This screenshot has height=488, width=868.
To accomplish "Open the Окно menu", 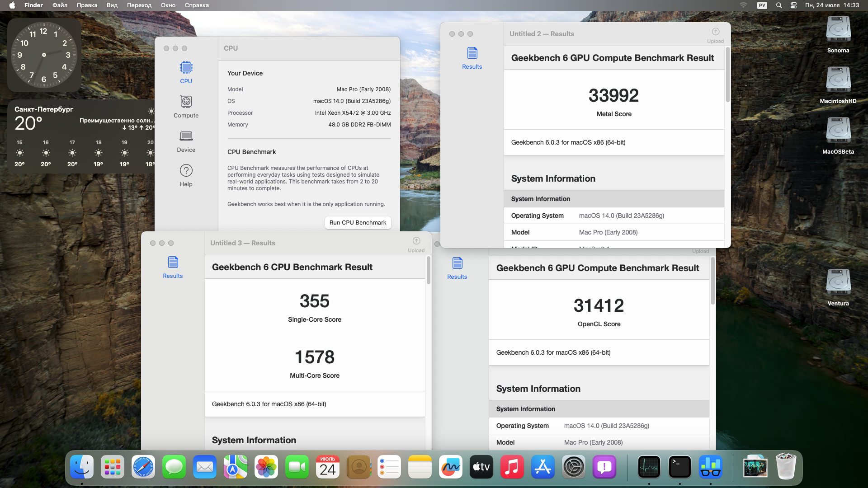I will 168,5.
